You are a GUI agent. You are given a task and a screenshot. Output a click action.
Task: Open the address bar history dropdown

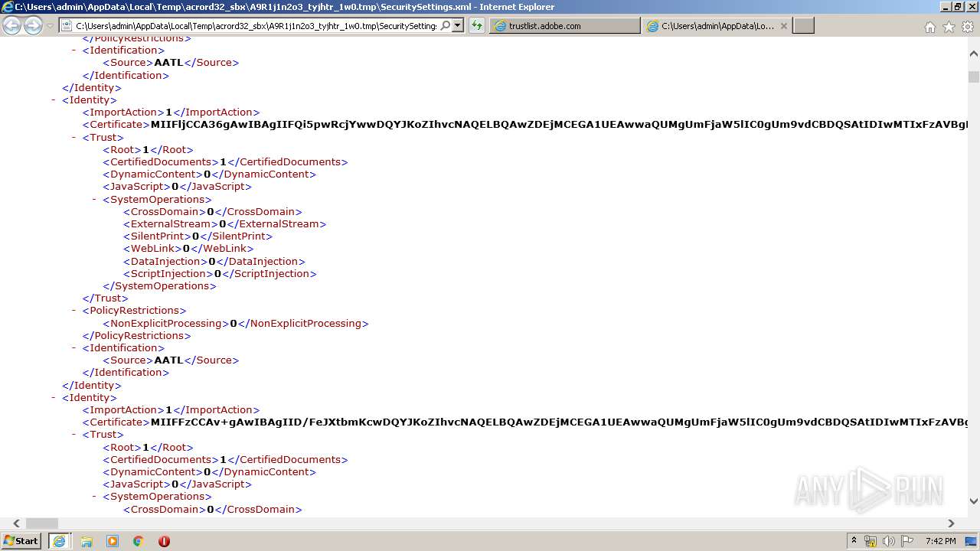pos(458,25)
